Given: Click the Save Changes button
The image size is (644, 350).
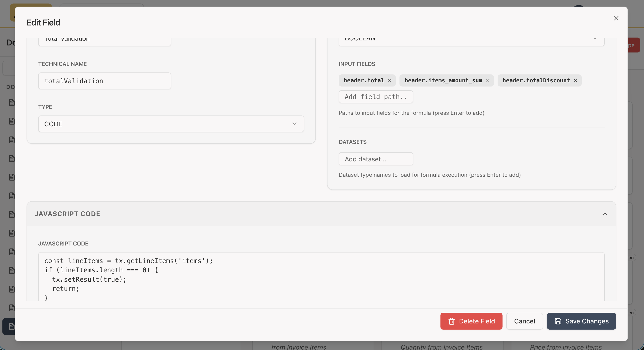Looking at the screenshot, I should point(581,321).
